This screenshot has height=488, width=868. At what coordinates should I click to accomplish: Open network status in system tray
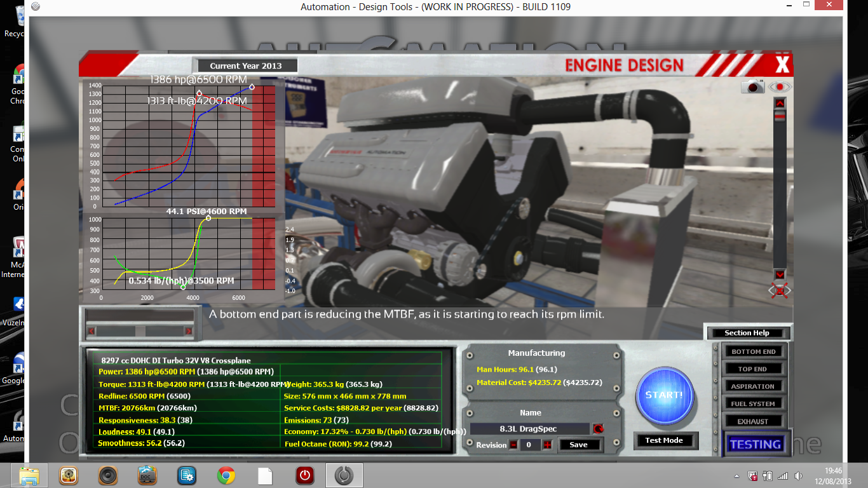coord(783,475)
